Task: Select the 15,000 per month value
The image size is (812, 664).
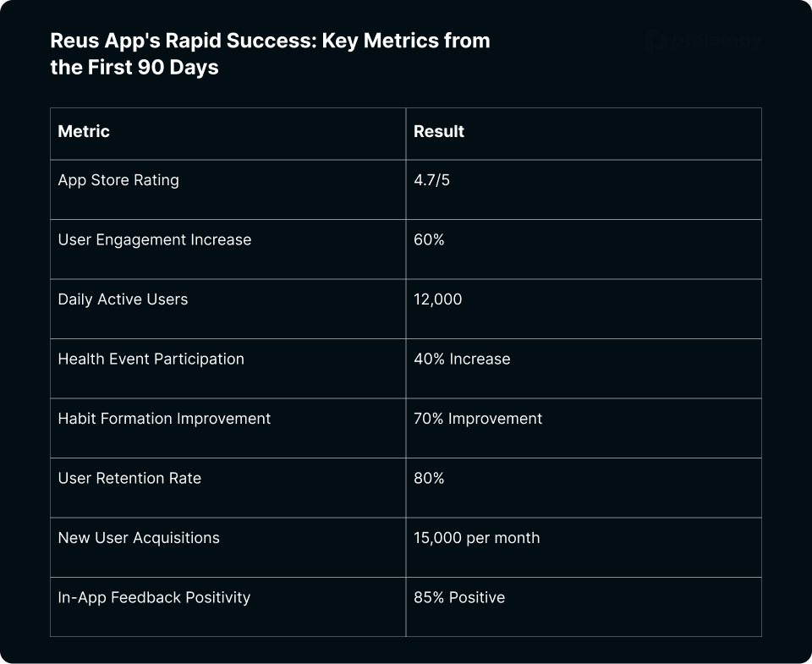Action: pyautogui.click(x=476, y=538)
